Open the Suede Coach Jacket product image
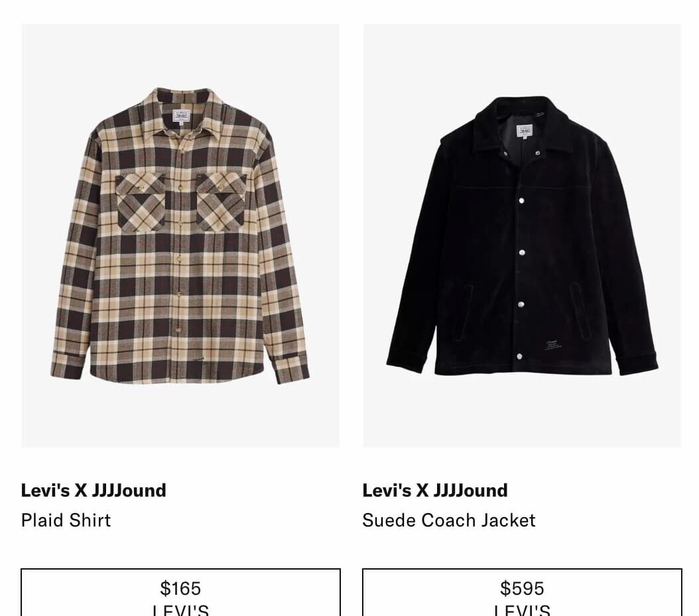This screenshot has width=699, height=616. (x=522, y=236)
